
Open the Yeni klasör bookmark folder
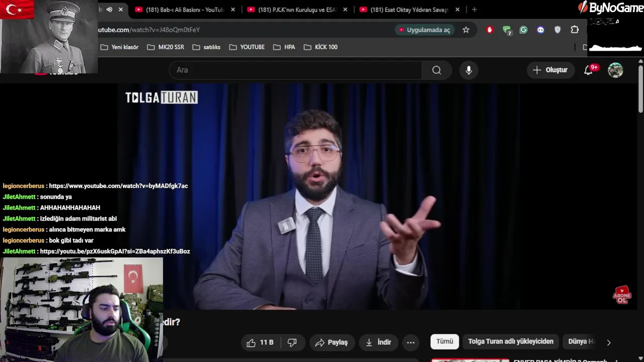coord(119,47)
